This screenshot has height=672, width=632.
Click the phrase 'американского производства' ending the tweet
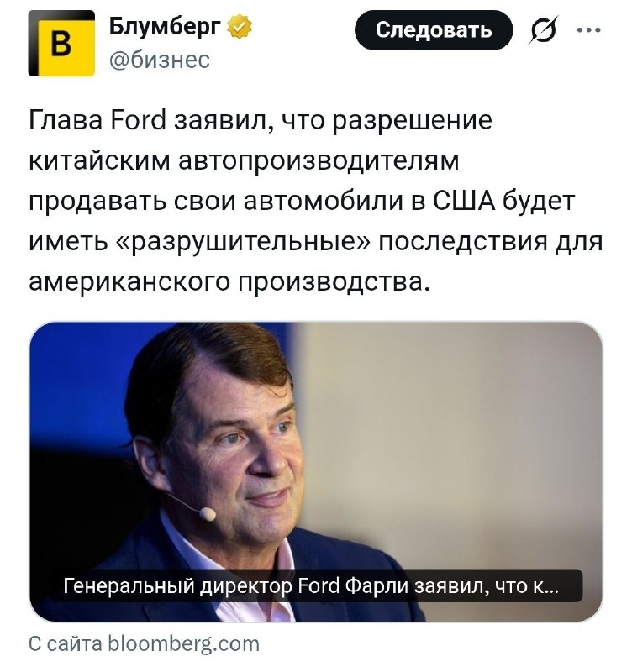[229, 283]
